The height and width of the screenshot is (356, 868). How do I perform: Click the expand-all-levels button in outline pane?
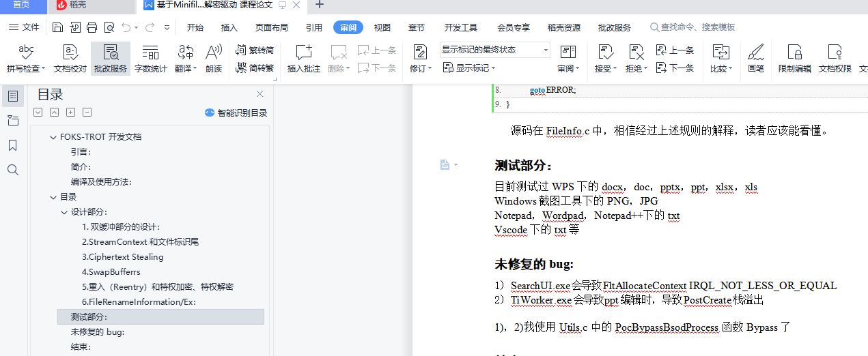click(x=38, y=113)
